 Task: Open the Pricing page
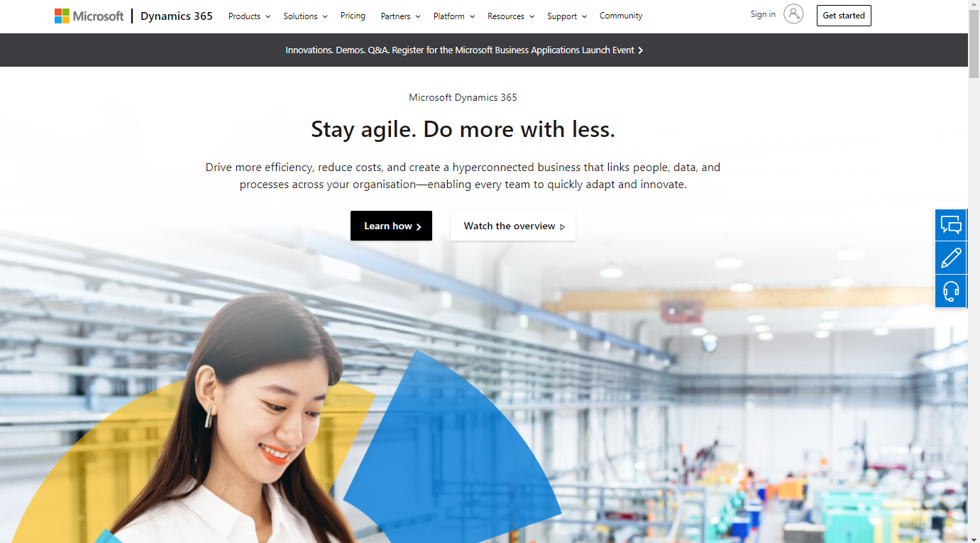[x=353, y=16]
